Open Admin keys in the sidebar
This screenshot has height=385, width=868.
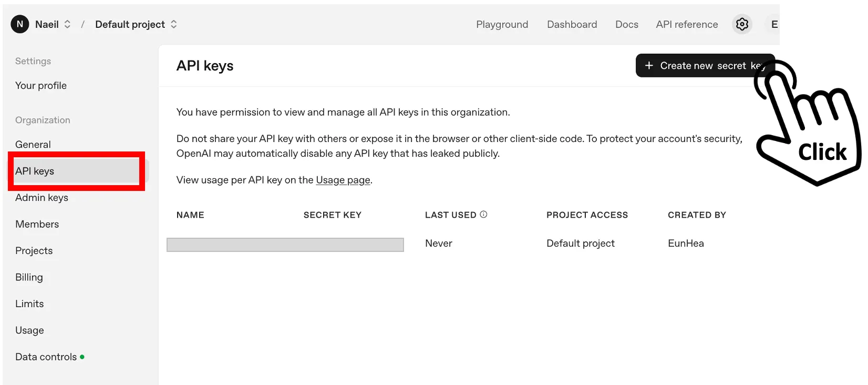coord(42,198)
